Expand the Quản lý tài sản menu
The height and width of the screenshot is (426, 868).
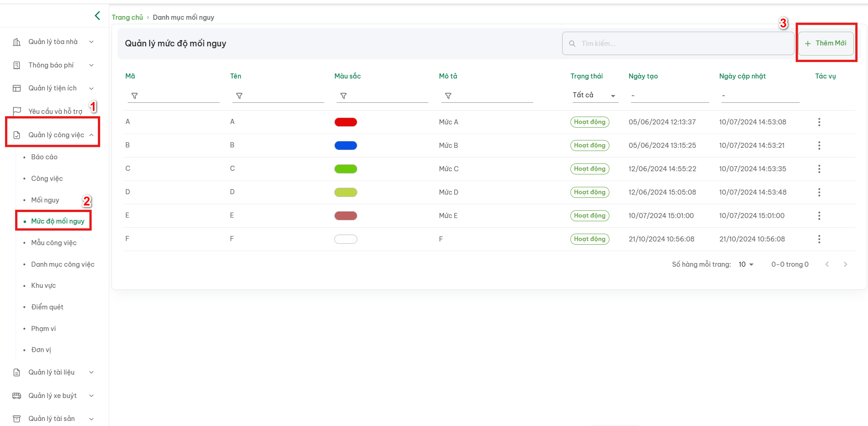pos(91,419)
